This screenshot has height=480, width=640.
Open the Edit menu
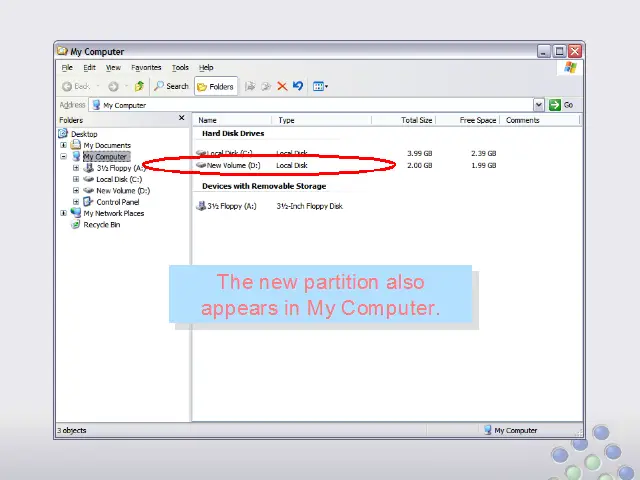89,68
